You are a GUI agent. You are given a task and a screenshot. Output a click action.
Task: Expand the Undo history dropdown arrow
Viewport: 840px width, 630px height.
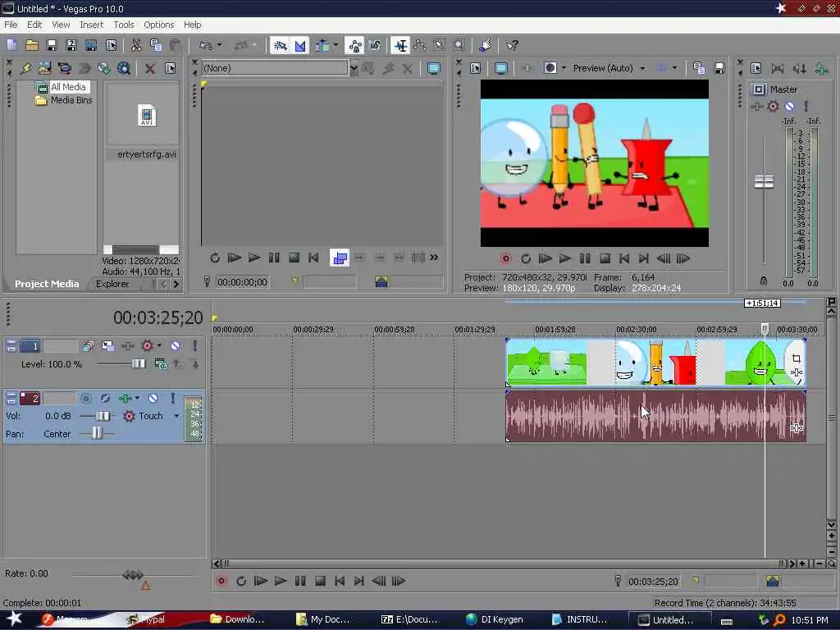click(x=220, y=46)
